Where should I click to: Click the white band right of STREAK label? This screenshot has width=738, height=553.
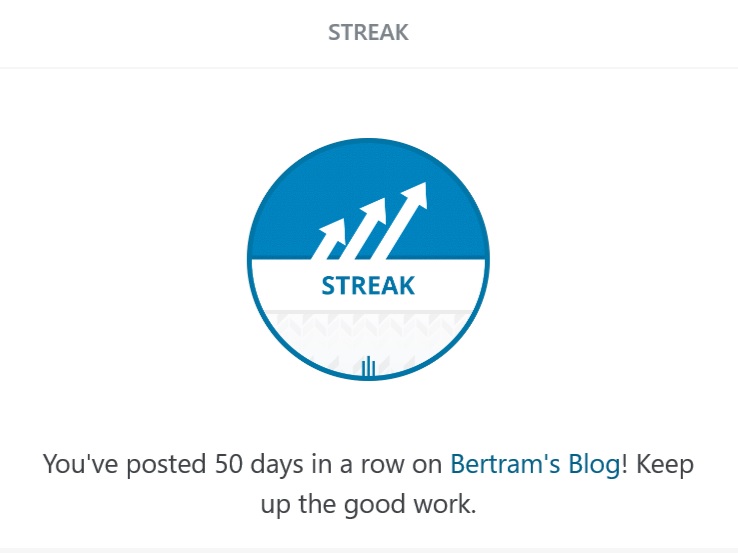pyautogui.click(x=452, y=286)
